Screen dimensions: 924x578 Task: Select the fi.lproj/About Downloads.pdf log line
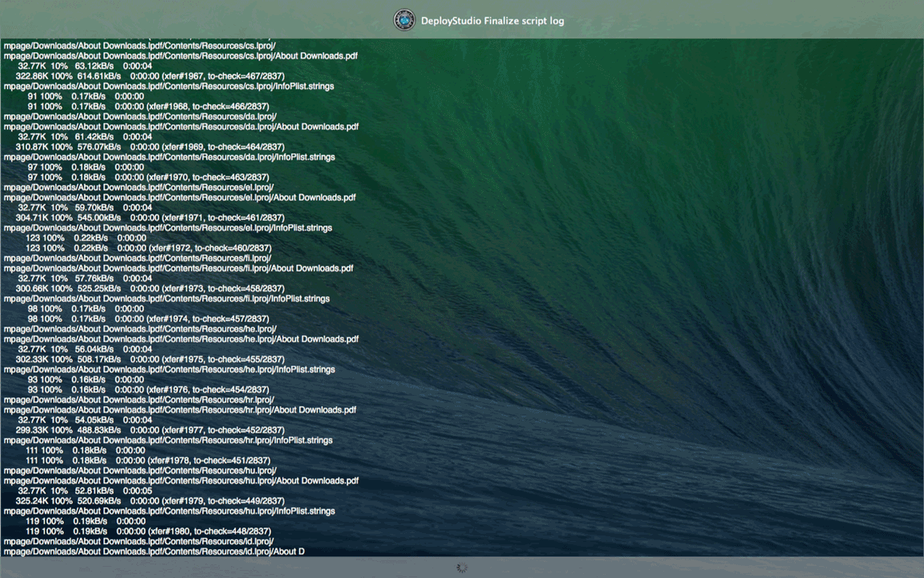[x=178, y=268]
